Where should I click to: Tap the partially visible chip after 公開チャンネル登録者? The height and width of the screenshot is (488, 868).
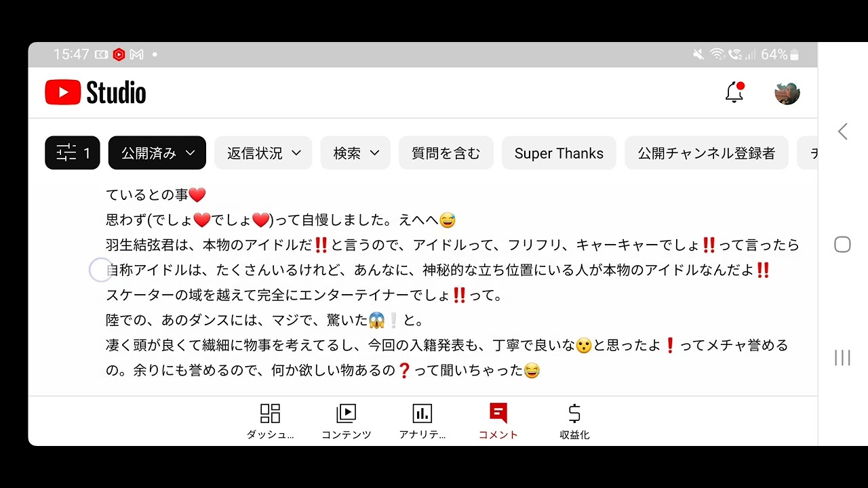pyautogui.click(x=807, y=153)
